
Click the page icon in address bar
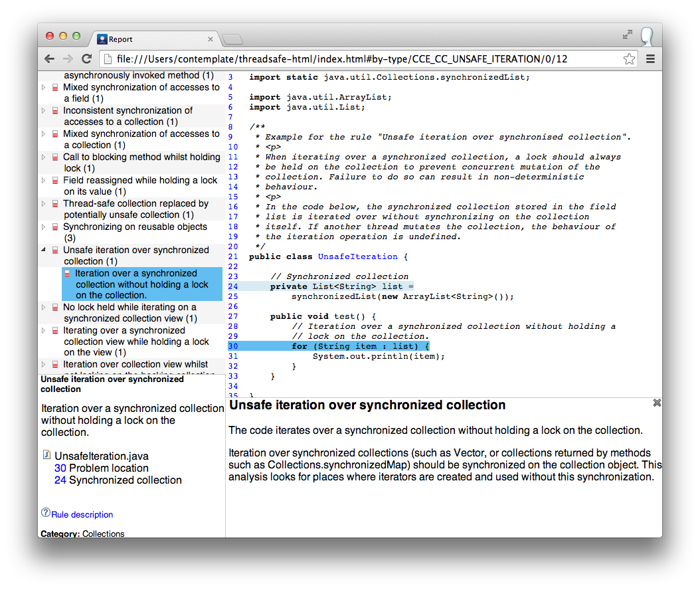point(108,59)
